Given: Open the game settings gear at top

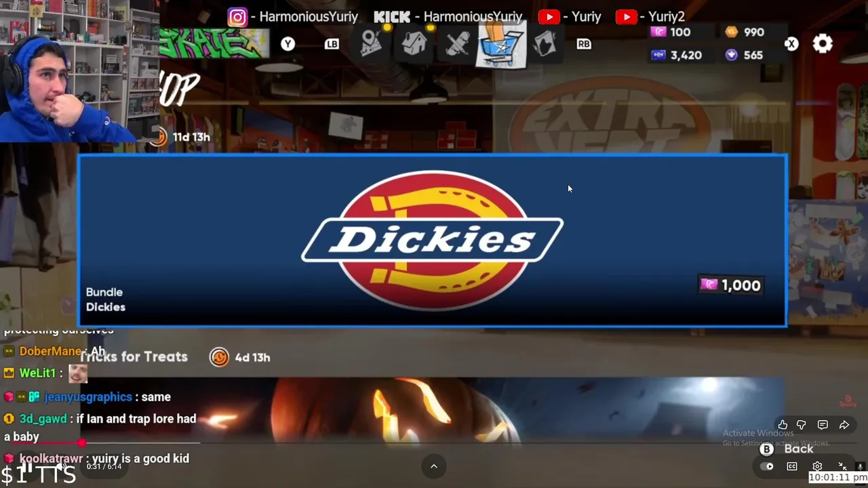Looking at the screenshot, I should [x=823, y=44].
